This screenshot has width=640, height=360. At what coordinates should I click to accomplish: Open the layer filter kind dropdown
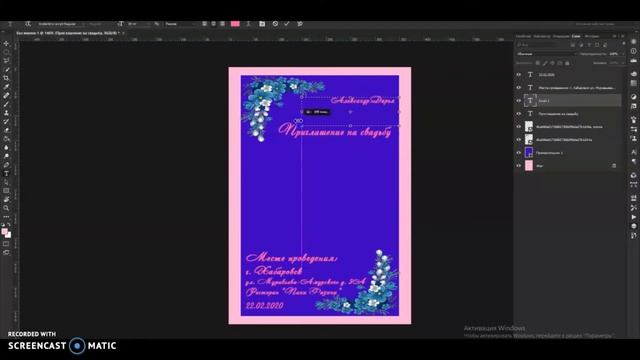pos(542,45)
